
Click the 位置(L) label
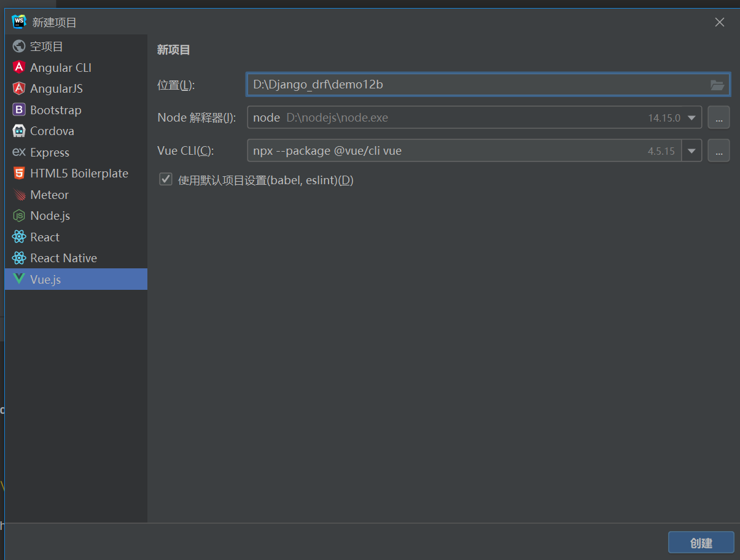176,85
